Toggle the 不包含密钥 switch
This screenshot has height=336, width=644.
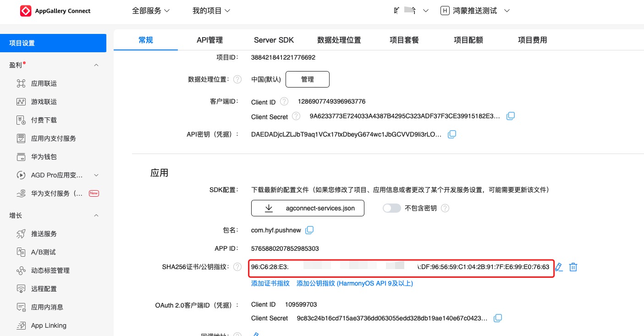pyautogui.click(x=392, y=208)
